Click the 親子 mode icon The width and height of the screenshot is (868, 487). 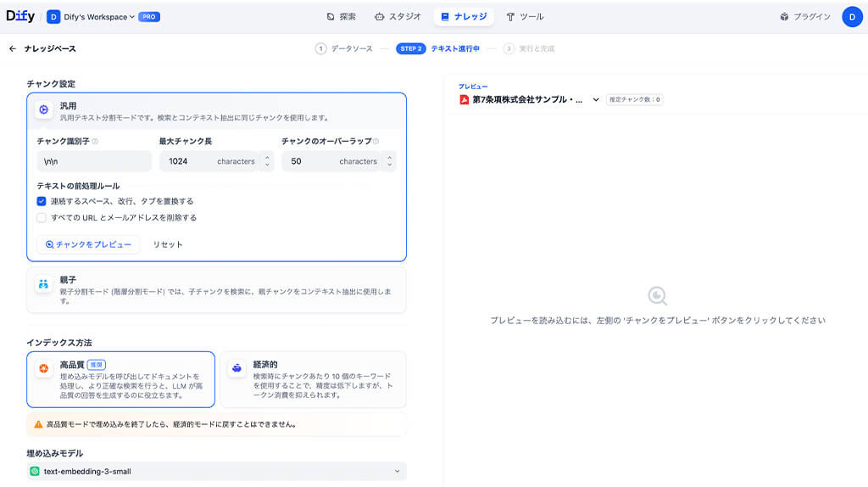(x=43, y=284)
